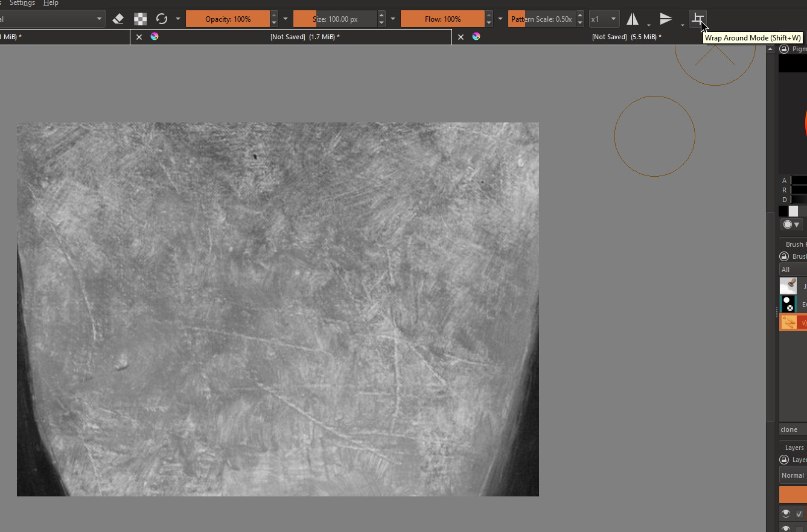
Task: Close the 5.5 MiB Not Saved document
Action: 461,37
